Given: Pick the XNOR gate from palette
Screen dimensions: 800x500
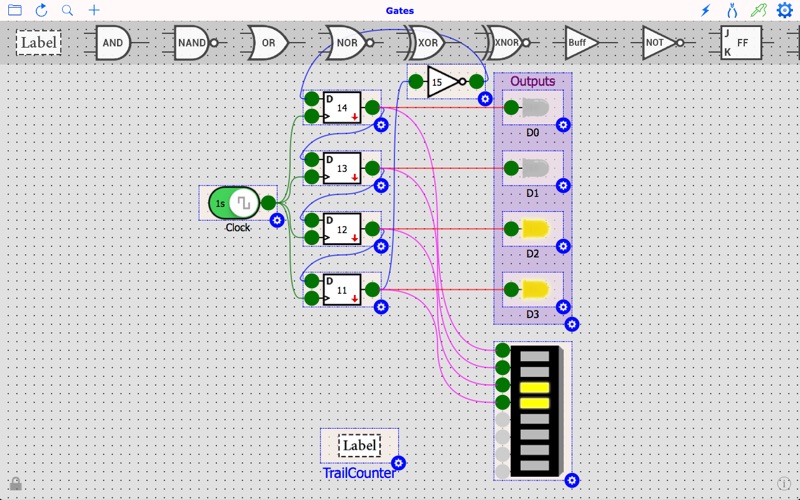Looking at the screenshot, I should 506,43.
